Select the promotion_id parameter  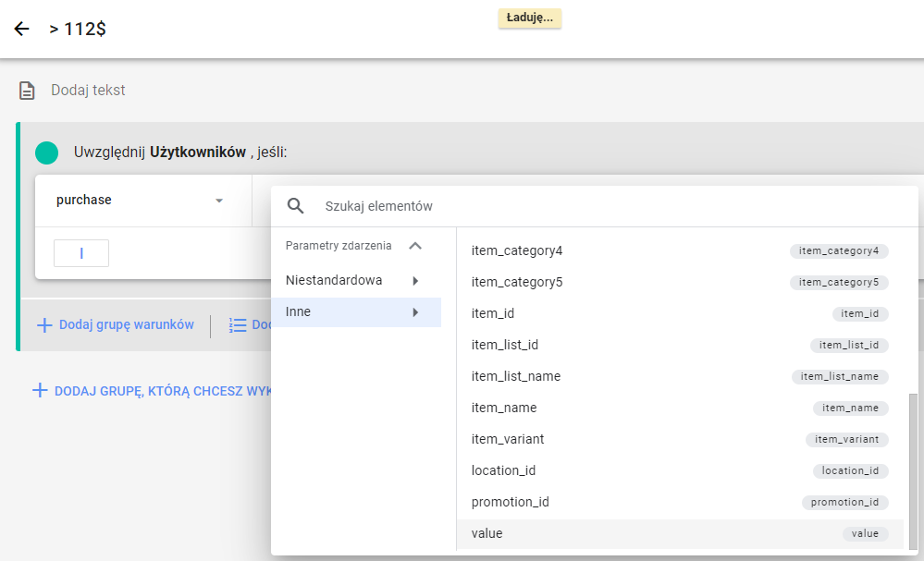click(x=680, y=502)
